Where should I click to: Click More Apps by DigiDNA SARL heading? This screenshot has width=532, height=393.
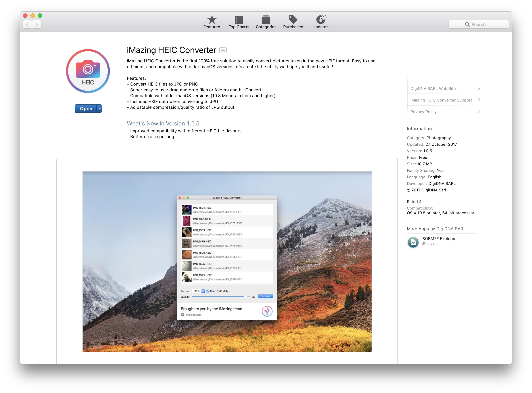(x=436, y=229)
